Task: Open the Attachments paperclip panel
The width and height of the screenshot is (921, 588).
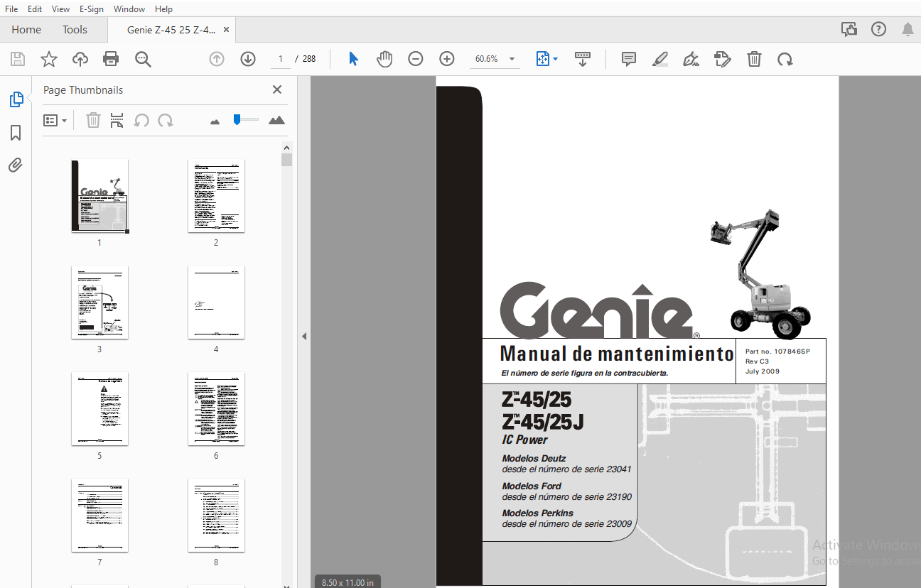Action: coord(16,165)
